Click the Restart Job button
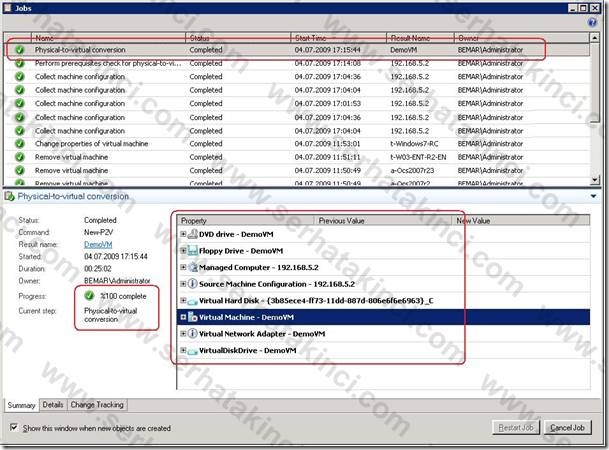 [x=516, y=427]
